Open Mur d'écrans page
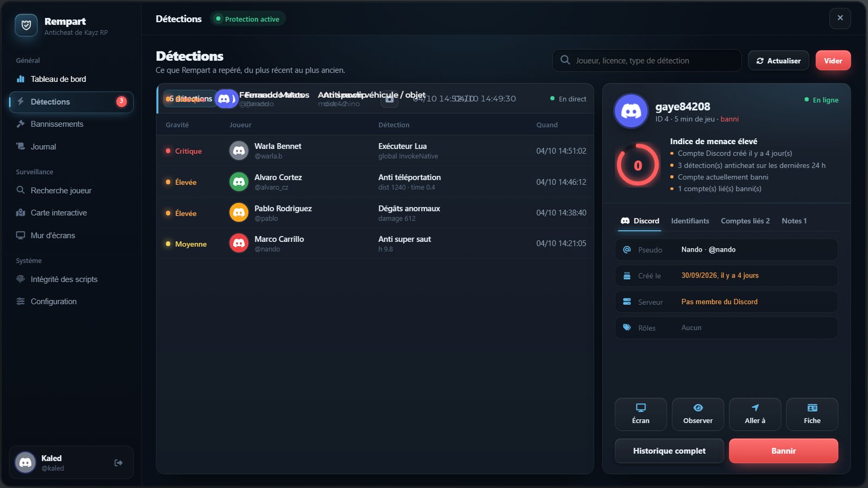This screenshot has width=868, height=488. click(71, 236)
